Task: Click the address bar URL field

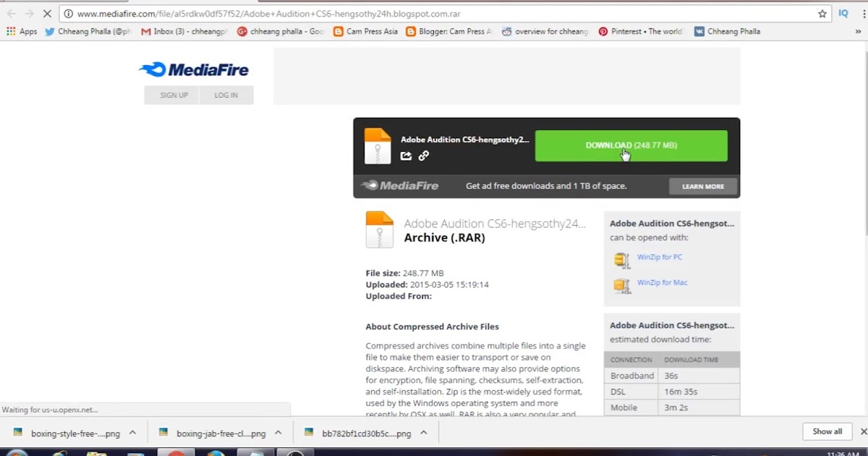Action: pos(445,14)
